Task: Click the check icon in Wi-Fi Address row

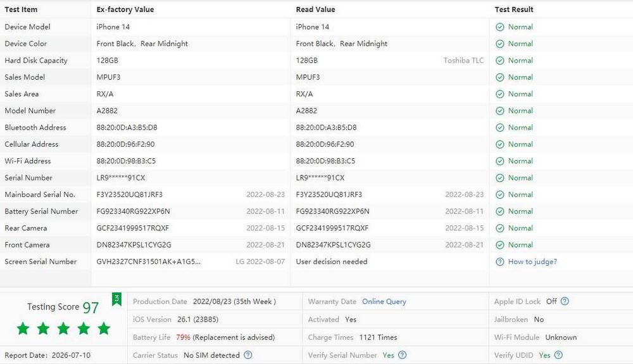Action: click(500, 161)
